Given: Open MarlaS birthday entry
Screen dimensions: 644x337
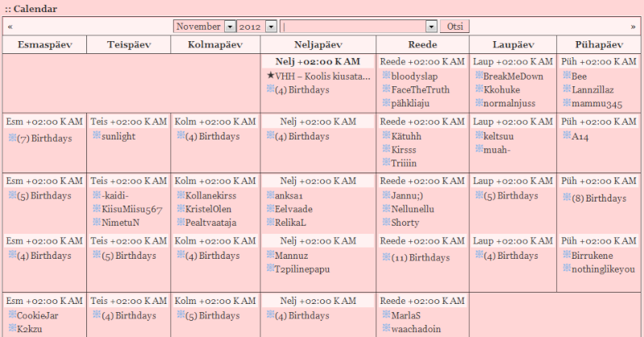Looking at the screenshot, I should pos(405,315).
